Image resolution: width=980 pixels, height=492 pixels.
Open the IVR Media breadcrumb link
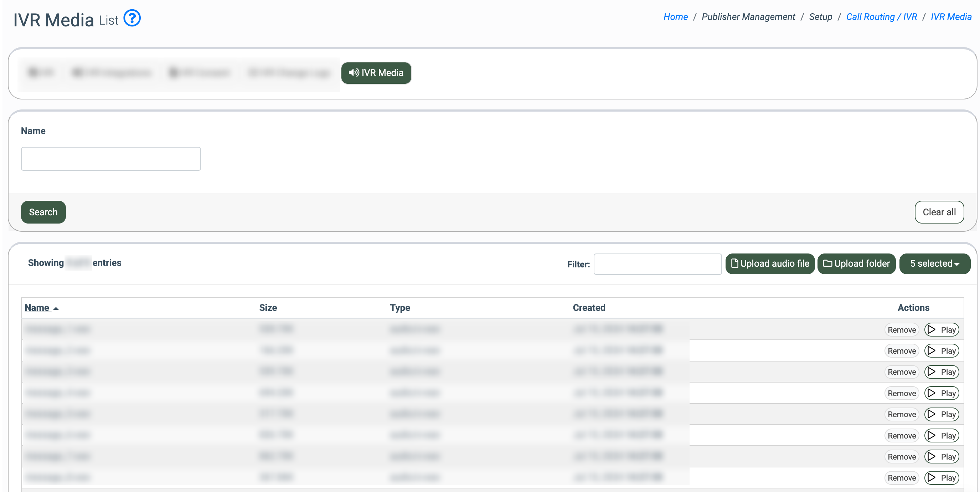click(x=951, y=17)
